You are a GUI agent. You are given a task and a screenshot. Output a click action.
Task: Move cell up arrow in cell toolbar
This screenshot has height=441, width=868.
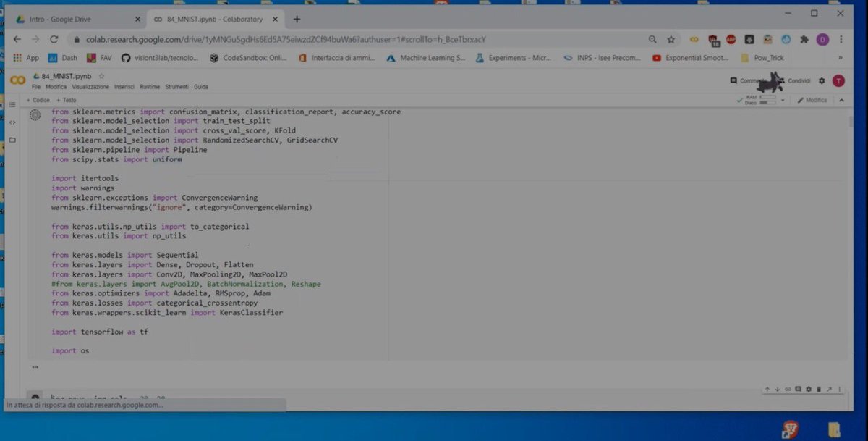coord(767,390)
